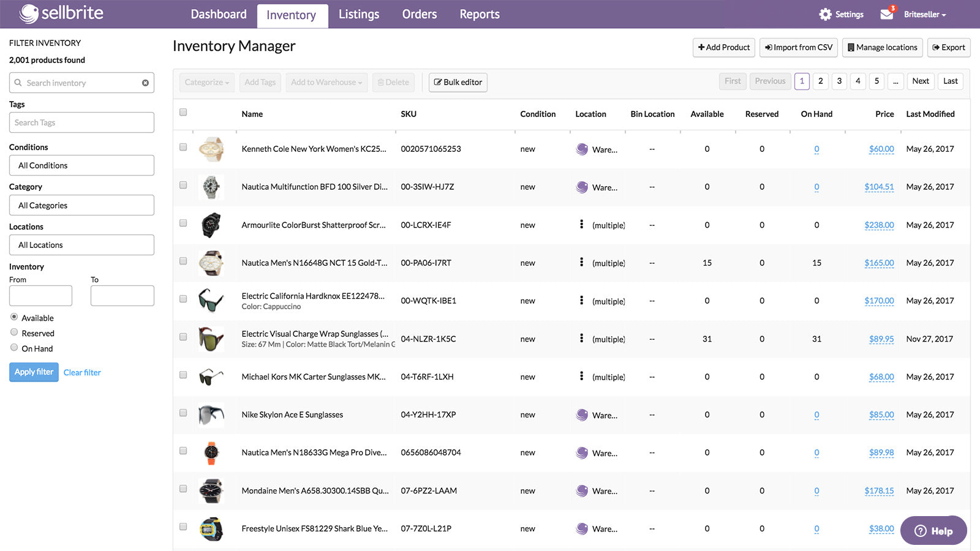
Task: Open the All Categories dropdown
Action: [81, 205]
